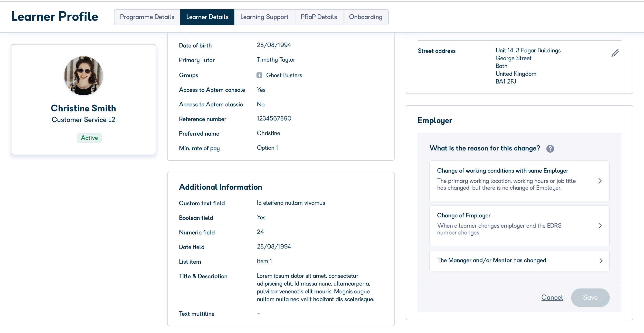The height and width of the screenshot is (333, 644).
Task: Click the postcode BA1 2FJ
Action: pyautogui.click(x=506, y=82)
